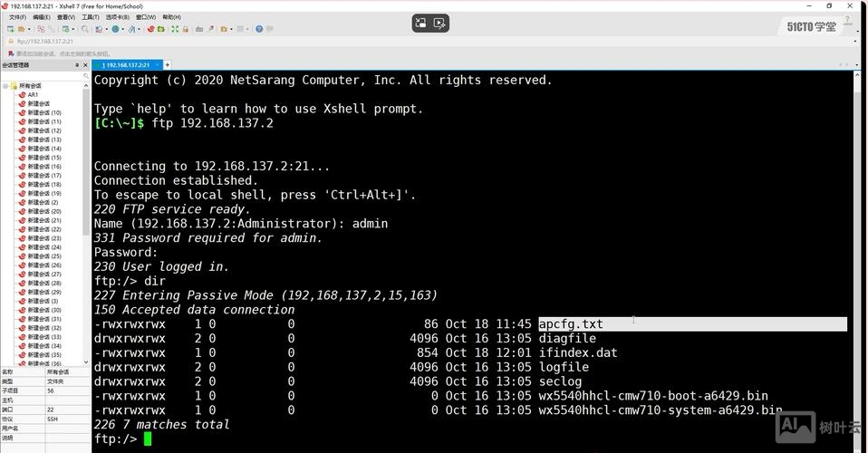Click the blue Help question mark icon
The width and height of the screenshot is (868, 453).
pos(258,29)
